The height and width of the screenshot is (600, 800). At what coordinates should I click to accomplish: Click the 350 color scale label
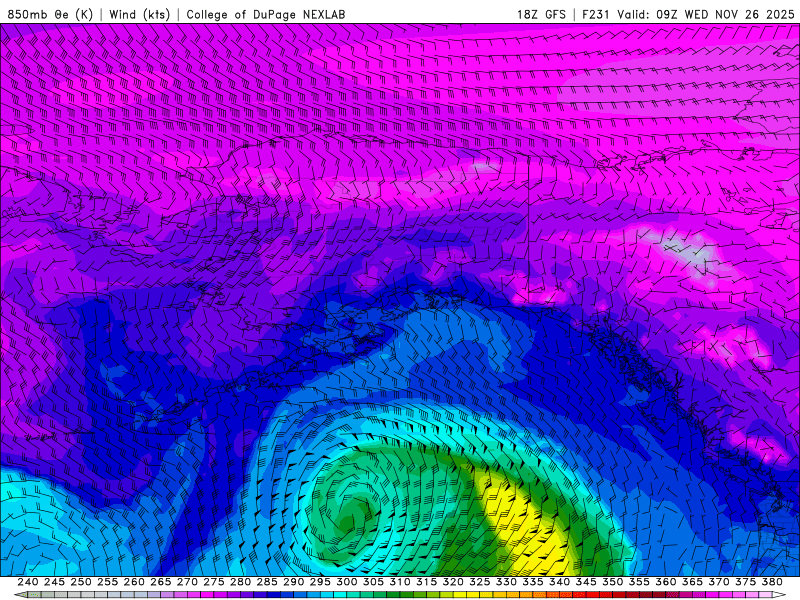[x=613, y=582]
